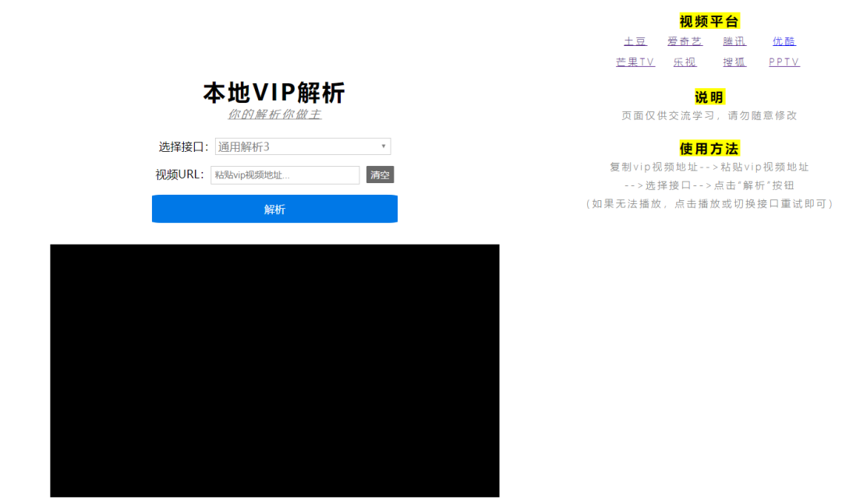
Task: Click the blue 解析 parse button
Action: pos(274,209)
